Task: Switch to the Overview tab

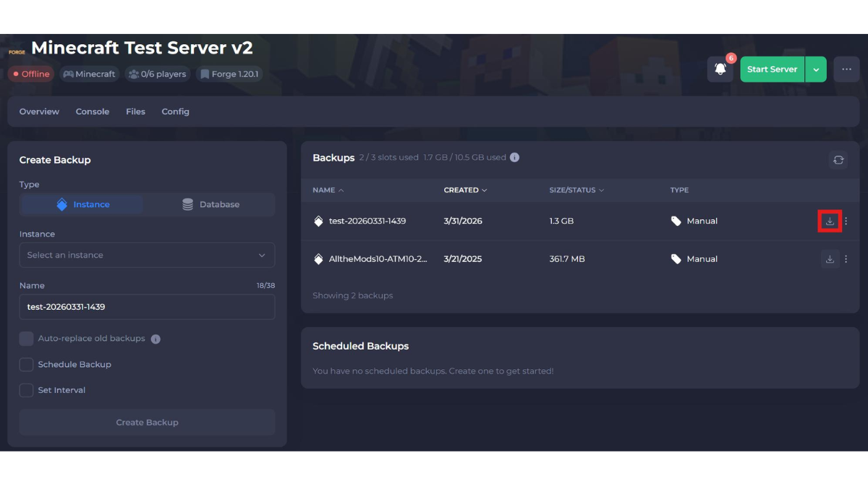Action: coord(39,111)
